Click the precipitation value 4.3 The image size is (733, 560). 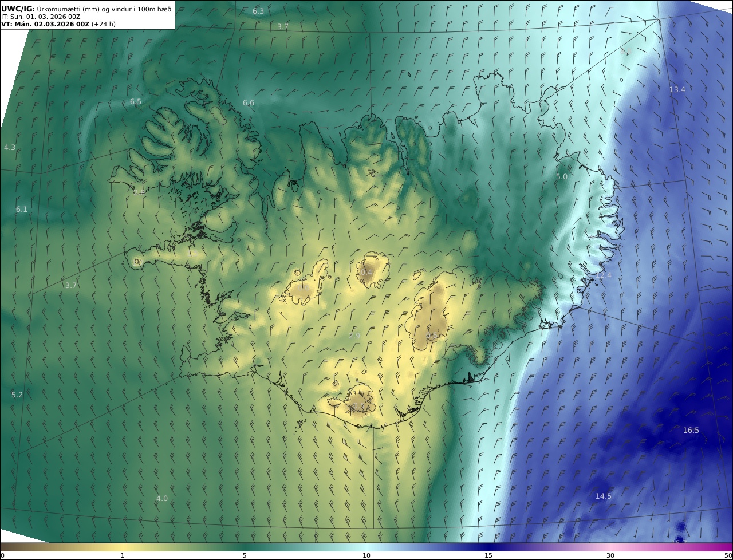[x=10, y=148]
